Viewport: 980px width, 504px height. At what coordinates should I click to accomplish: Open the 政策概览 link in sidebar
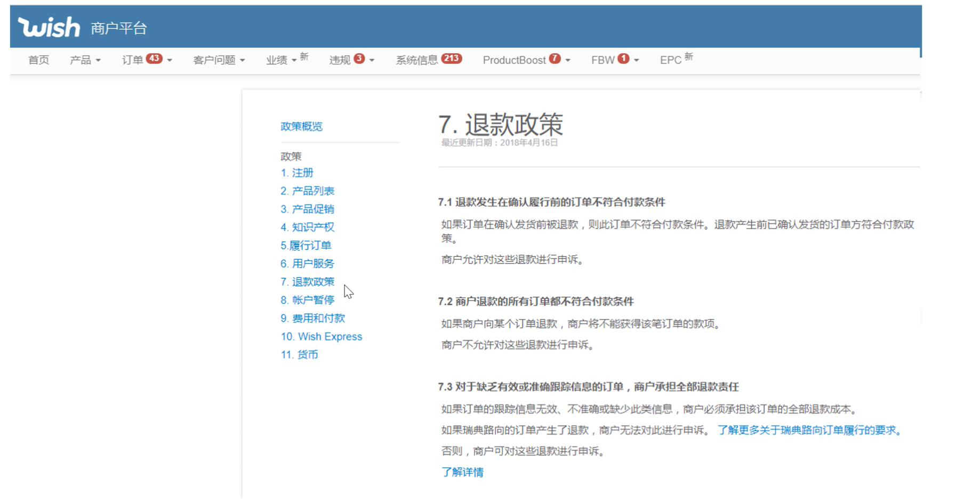pos(301,126)
